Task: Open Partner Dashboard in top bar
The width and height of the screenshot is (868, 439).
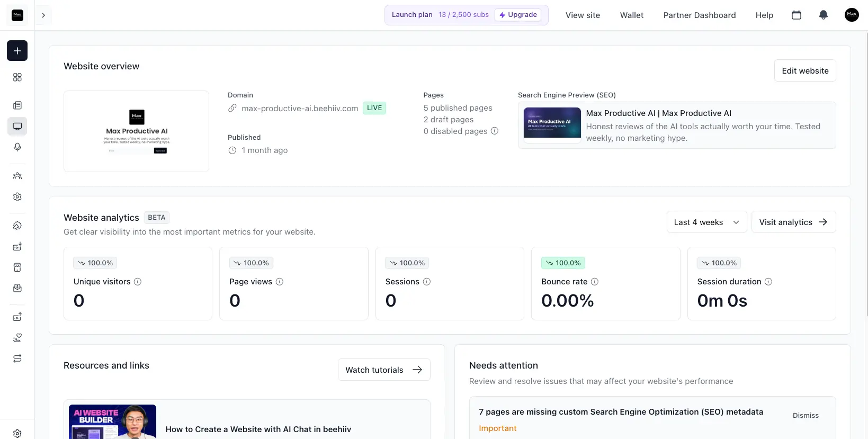Action: click(700, 15)
